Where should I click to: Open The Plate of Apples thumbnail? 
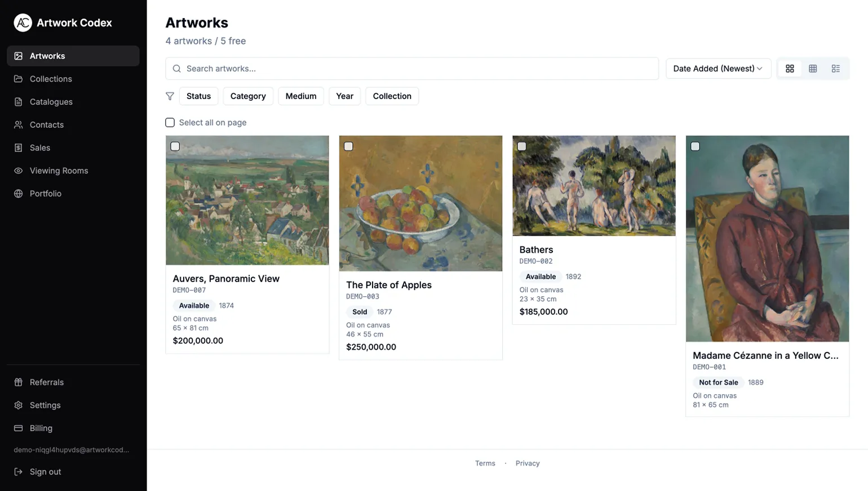[x=420, y=203]
